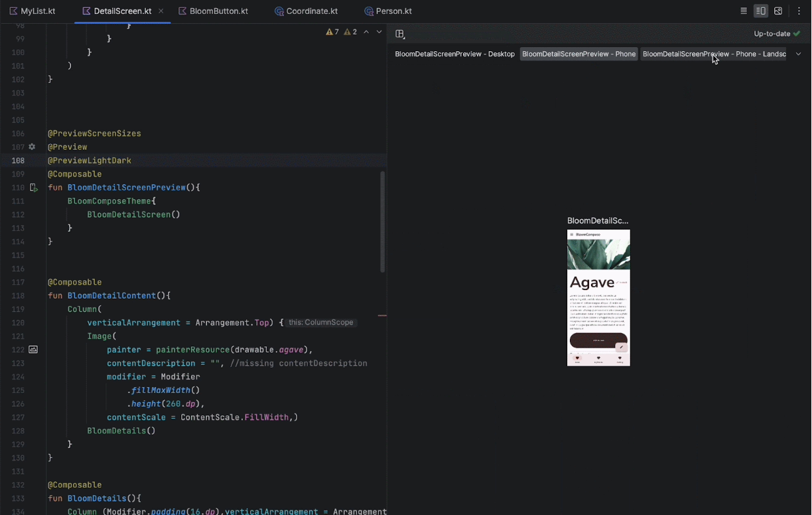This screenshot has height=515, width=812.
Task: Select the BloomDetailScreenPreview - Desktop preview tab
Action: (x=454, y=54)
